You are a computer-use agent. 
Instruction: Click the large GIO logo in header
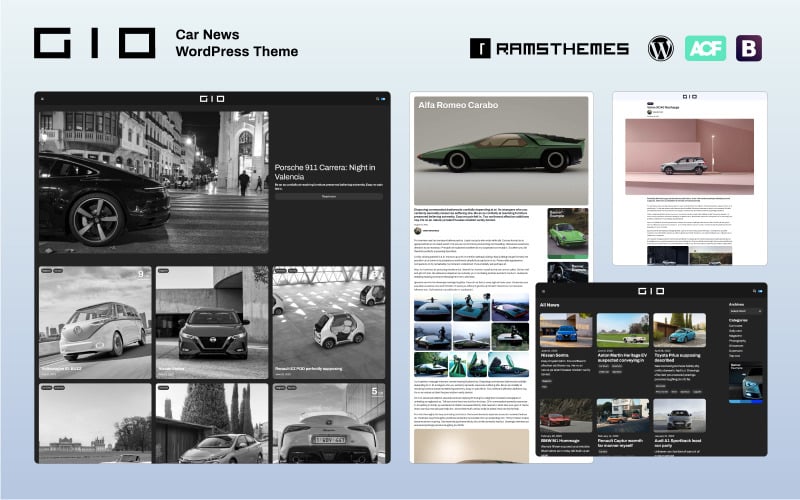(95, 42)
